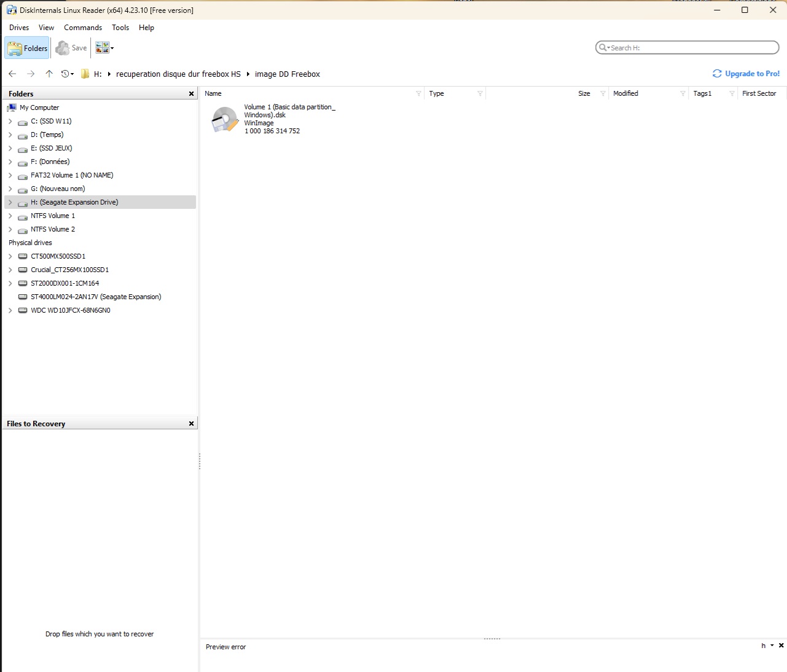Click the search magnifier icon
The height and width of the screenshot is (672, 787).
coord(603,47)
